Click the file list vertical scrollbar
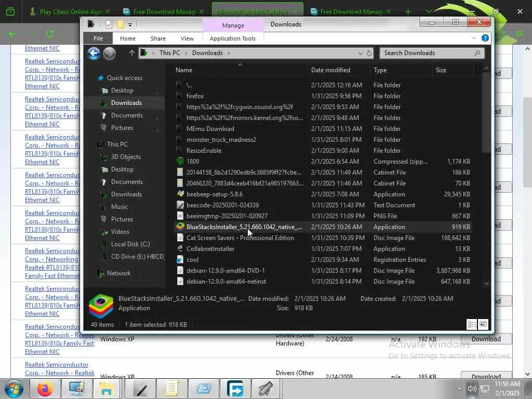Viewport: 532px width, 399px height. point(486,112)
